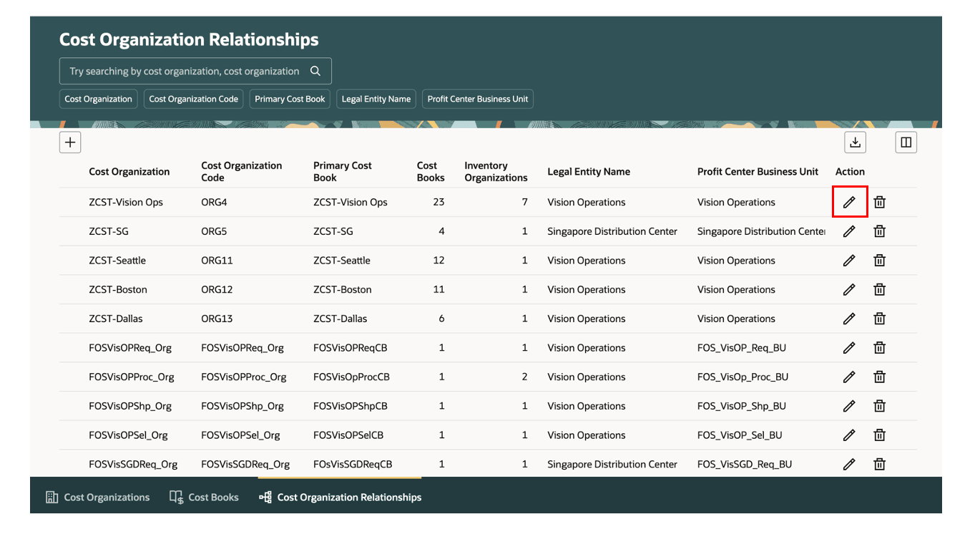The image size is (980, 547).
Task: Open the column layout icon button
Action: [906, 142]
